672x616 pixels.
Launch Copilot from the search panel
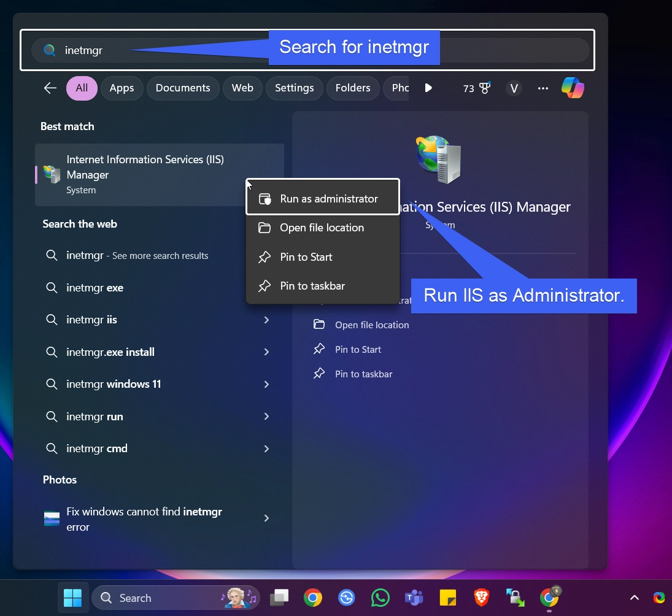[x=573, y=88]
